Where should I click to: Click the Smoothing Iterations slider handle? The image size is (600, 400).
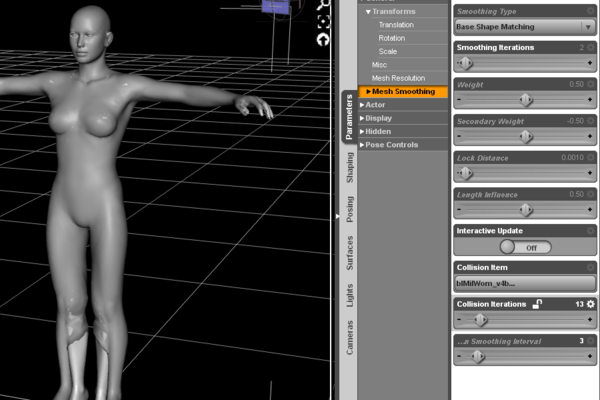coord(465,63)
